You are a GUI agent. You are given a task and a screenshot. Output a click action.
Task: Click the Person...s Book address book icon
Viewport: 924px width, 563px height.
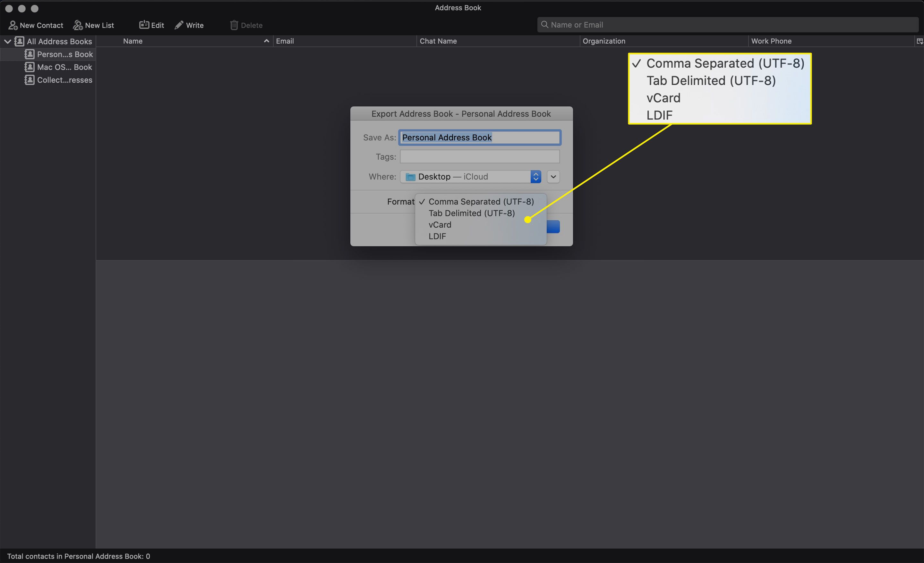[x=29, y=55]
